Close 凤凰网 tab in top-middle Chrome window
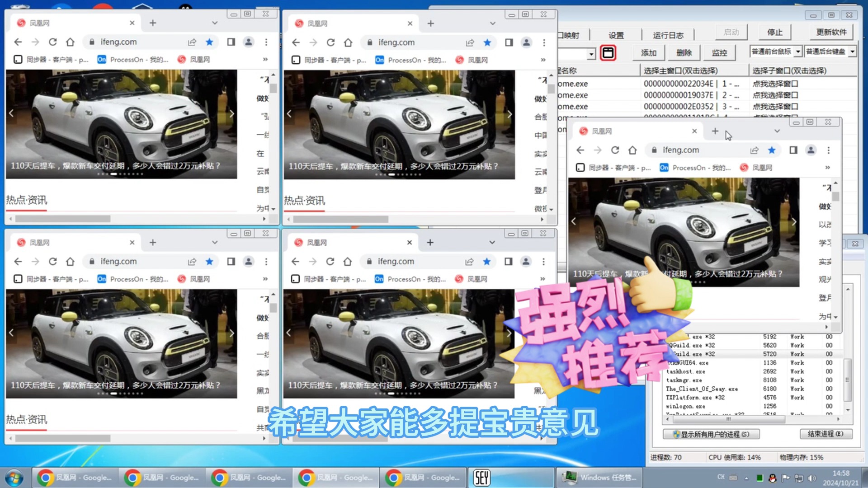The height and width of the screenshot is (488, 868). 410,23
